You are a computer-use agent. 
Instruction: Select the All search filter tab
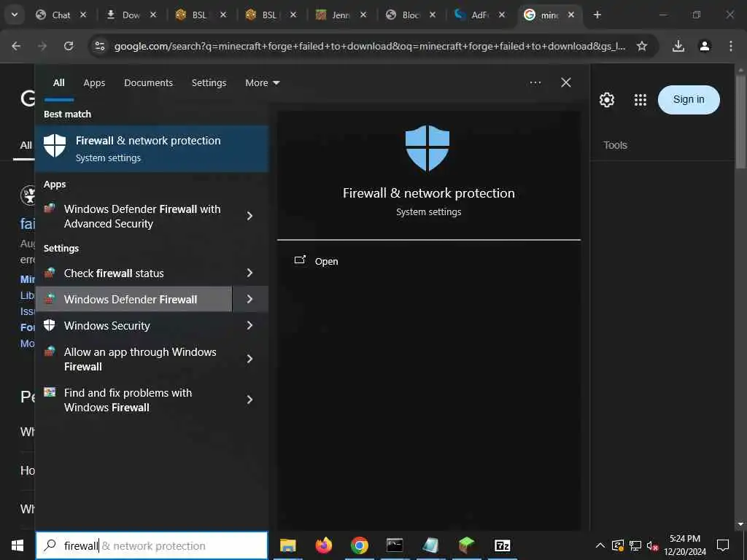coord(59,83)
